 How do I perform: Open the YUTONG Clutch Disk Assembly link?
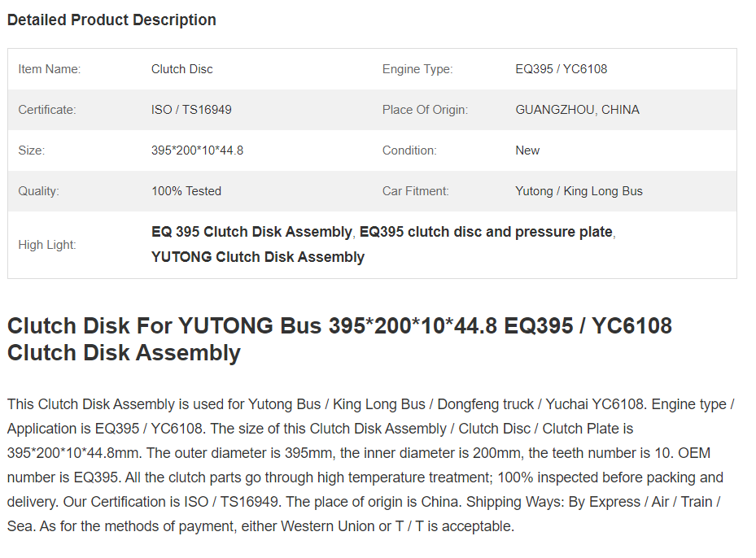(x=258, y=257)
